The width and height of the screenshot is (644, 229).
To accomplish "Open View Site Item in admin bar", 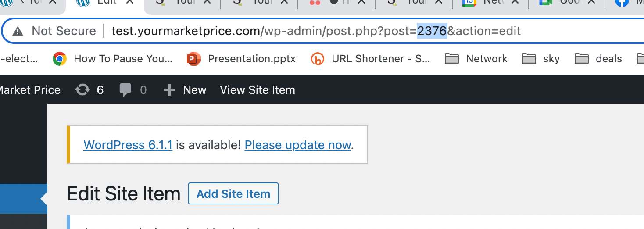I will [257, 90].
